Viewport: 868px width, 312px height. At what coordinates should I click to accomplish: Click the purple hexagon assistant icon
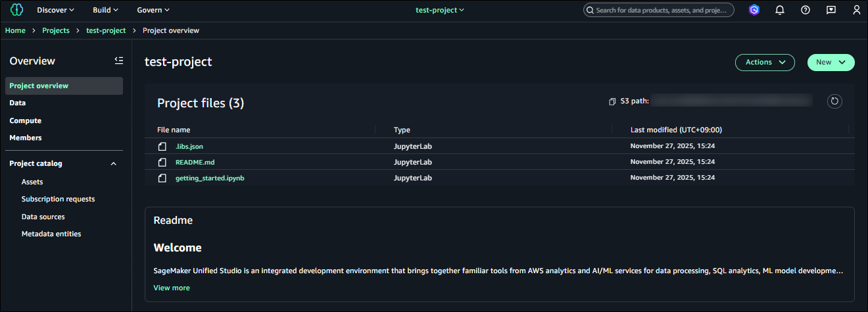(754, 10)
